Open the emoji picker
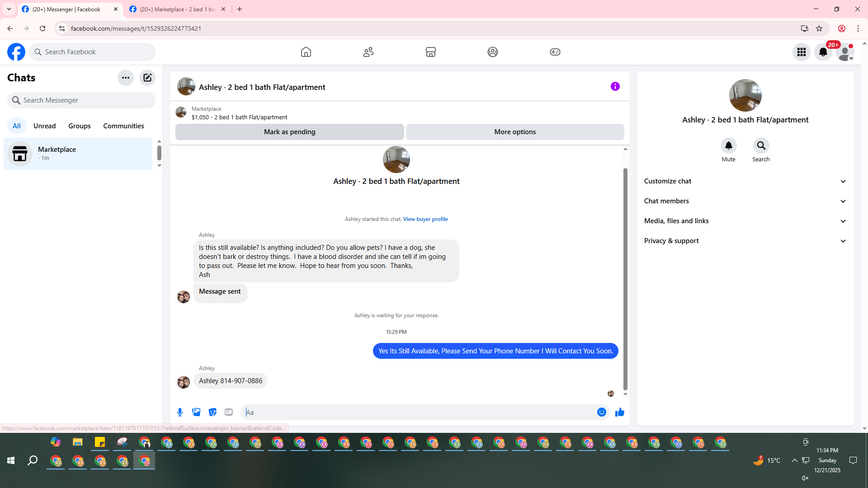Viewport: 868px width, 488px height. (x=602, y=412)
